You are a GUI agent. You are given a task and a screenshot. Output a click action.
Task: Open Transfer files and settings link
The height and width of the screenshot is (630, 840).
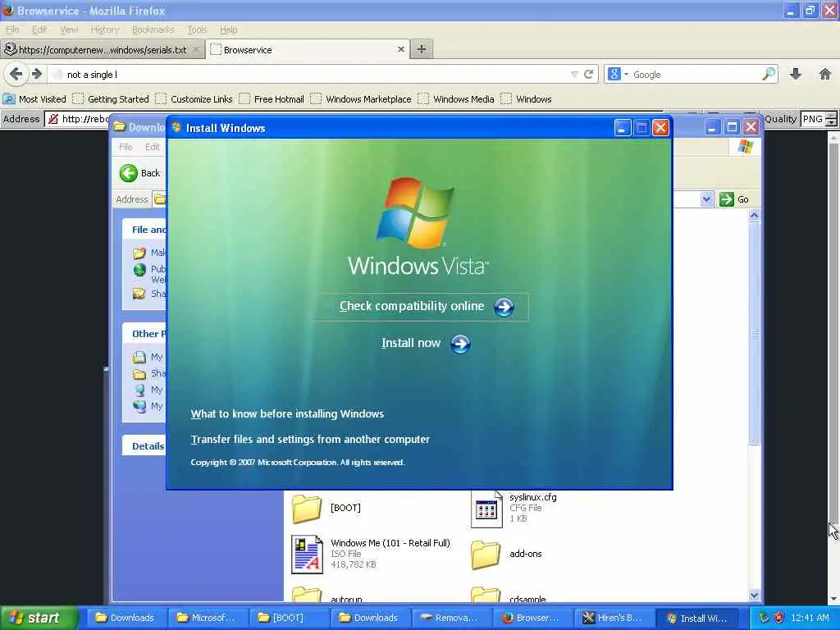[310, 440]
